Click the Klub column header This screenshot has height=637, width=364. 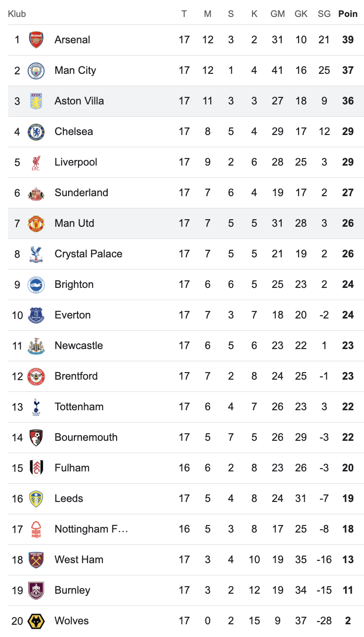pos(17,14)
